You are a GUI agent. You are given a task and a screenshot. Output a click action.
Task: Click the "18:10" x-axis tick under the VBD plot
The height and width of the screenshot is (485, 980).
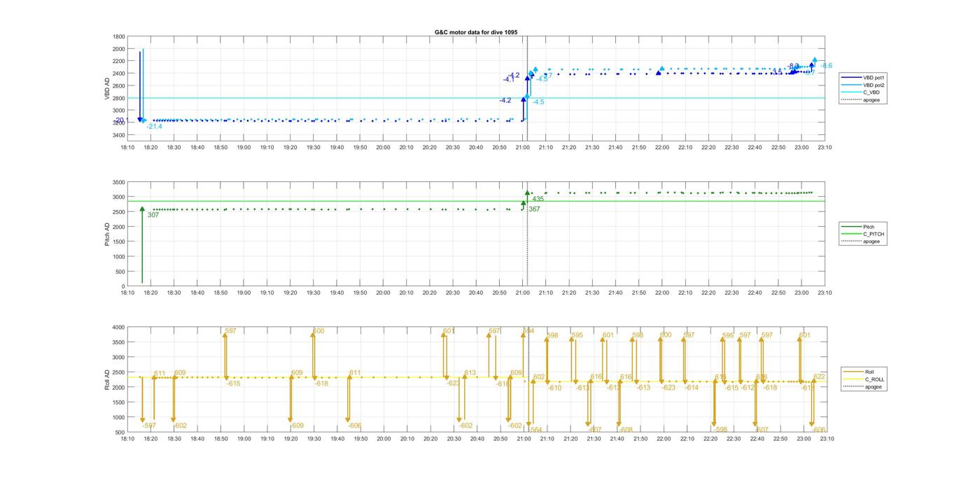tap(127, 148)
